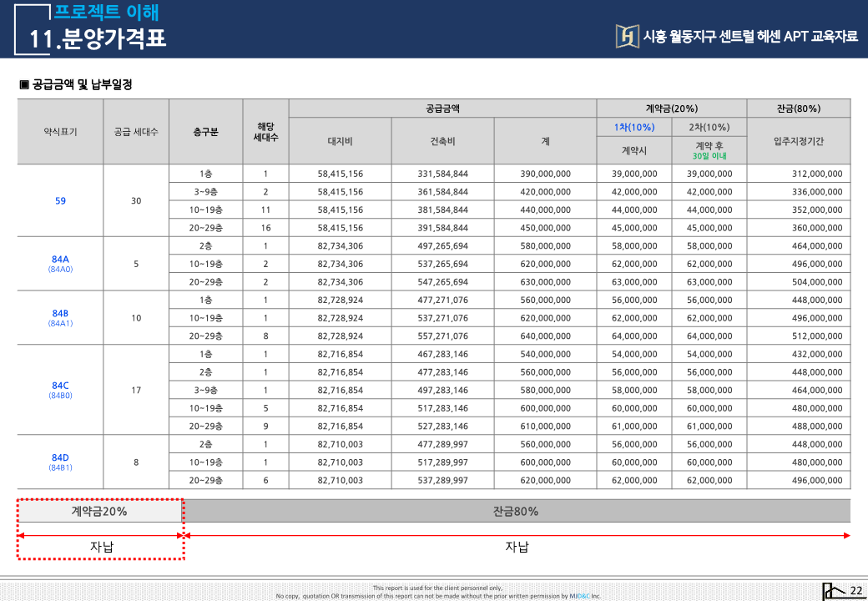The height and width of the screenshot is (601, 868).
Task: Click the green 30일 이내 text
Action: (709, 156)
